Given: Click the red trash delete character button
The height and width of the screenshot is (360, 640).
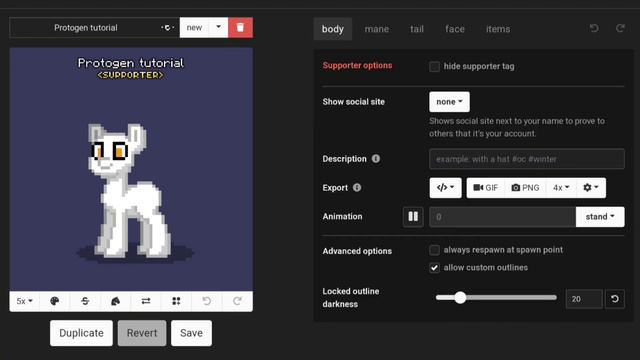Looking at the screenshot, I should click(x=240, y=28).
